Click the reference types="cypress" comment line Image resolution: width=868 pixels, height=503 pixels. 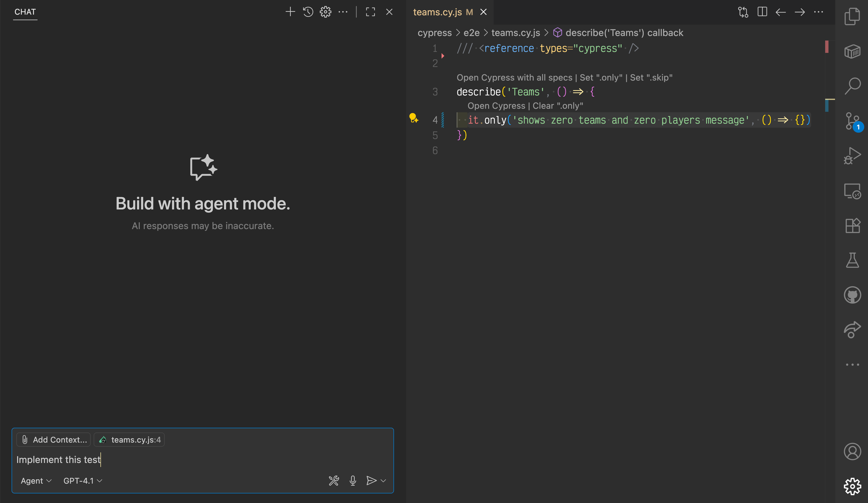point(548,49)
